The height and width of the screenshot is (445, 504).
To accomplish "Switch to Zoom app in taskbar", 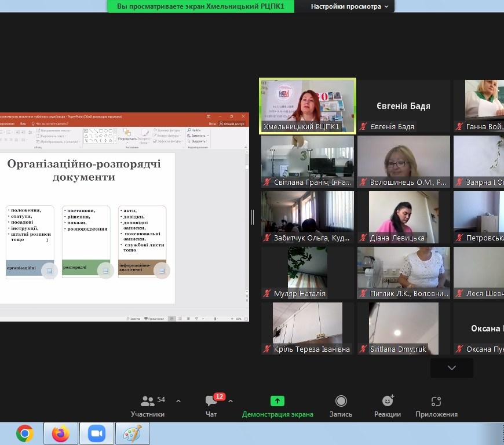I will [96, 433].
